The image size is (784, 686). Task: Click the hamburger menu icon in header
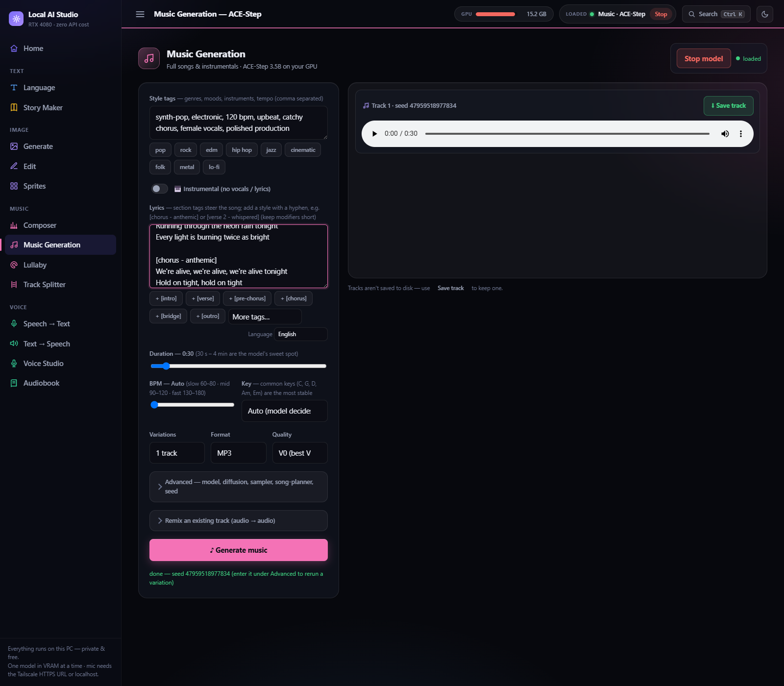click(x=140, y=14)
